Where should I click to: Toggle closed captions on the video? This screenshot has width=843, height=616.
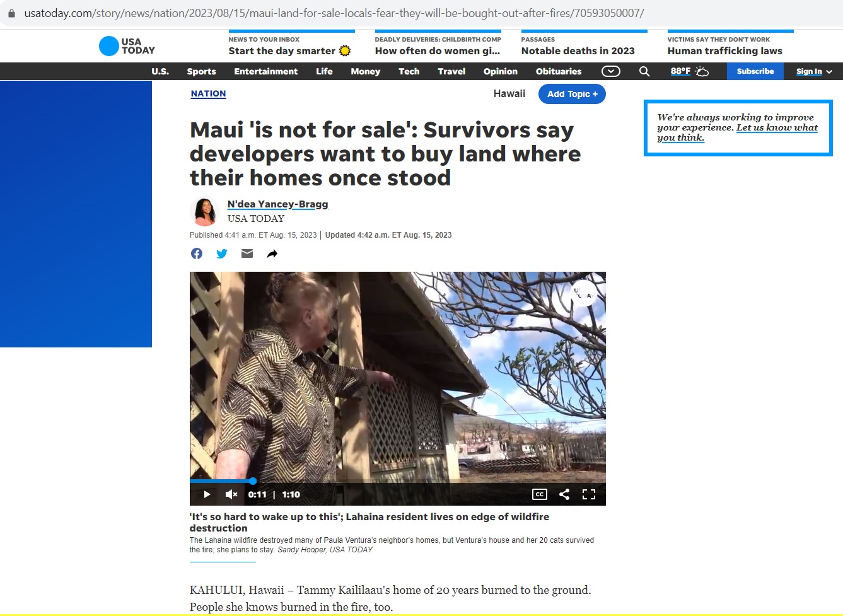pyautogui.click(x=540, y=494)
